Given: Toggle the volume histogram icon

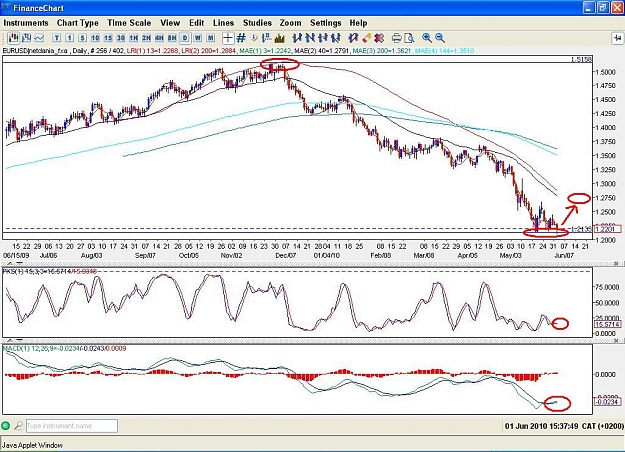Looking at the screenshot, I should pyautogui.click(x=279, y=38).
